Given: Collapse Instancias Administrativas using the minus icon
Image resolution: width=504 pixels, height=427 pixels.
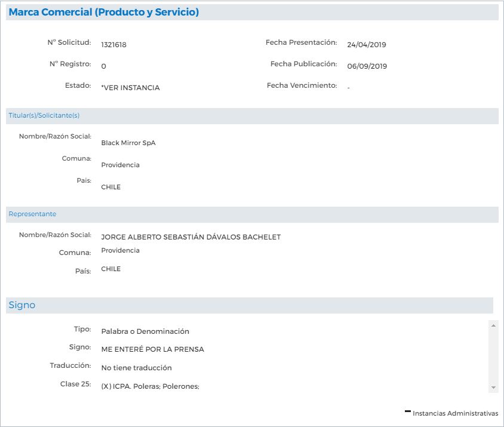Looking at the screenshot, I should point(408,412).
